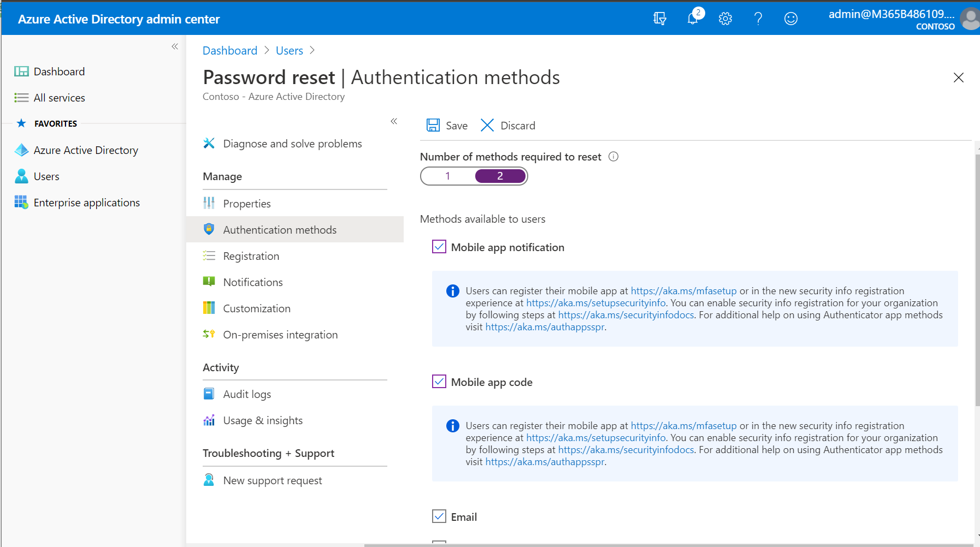
Task: Click the Registration checklist icon
Action: point(209,255)
